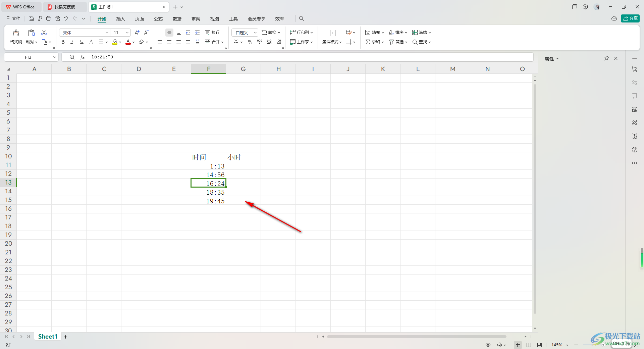Increase font size with A+ icon
The height and width of the screenshot is (349, 644).
coord(137,33)
